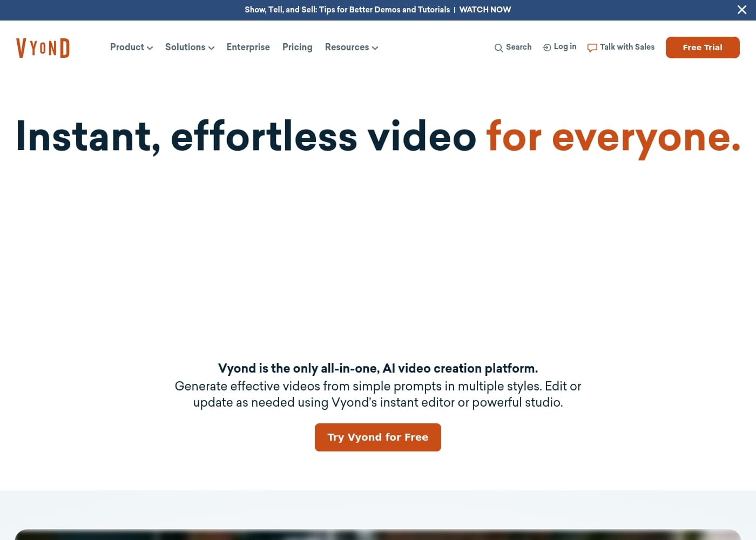
Task: Expand the Product dropdown menu
Action: click(x=131, y=47)
